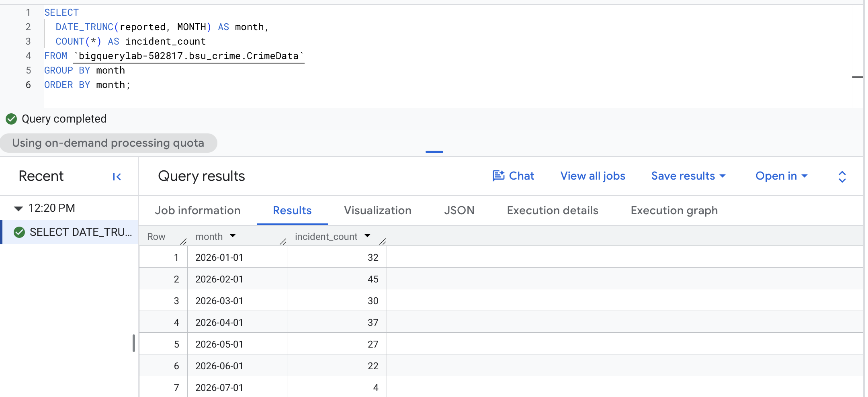Click the GROUP BY month code line
This screenshot has width=868, height=397.
pos(84,70)
